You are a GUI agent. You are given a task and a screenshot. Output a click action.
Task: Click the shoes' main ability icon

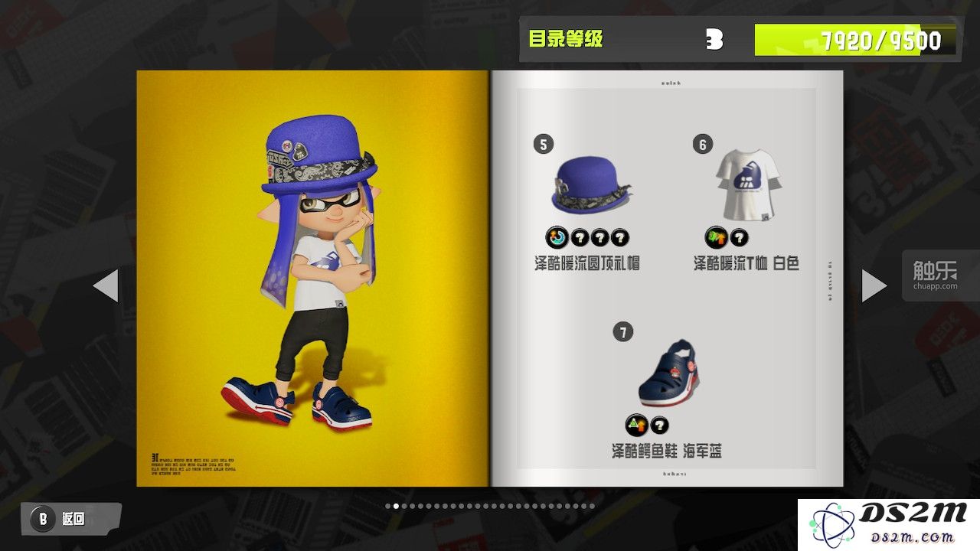(636, 425)
